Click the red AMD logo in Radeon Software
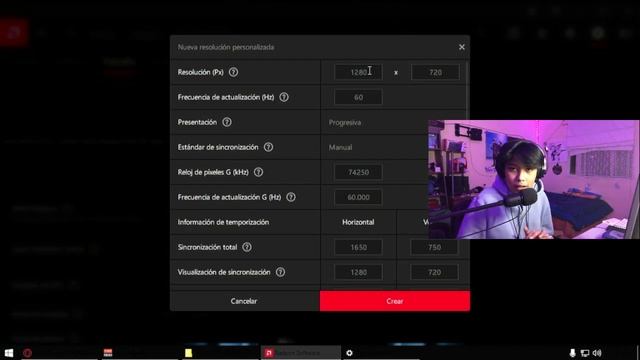Screen dimensions: 640x360 point(13,32)
